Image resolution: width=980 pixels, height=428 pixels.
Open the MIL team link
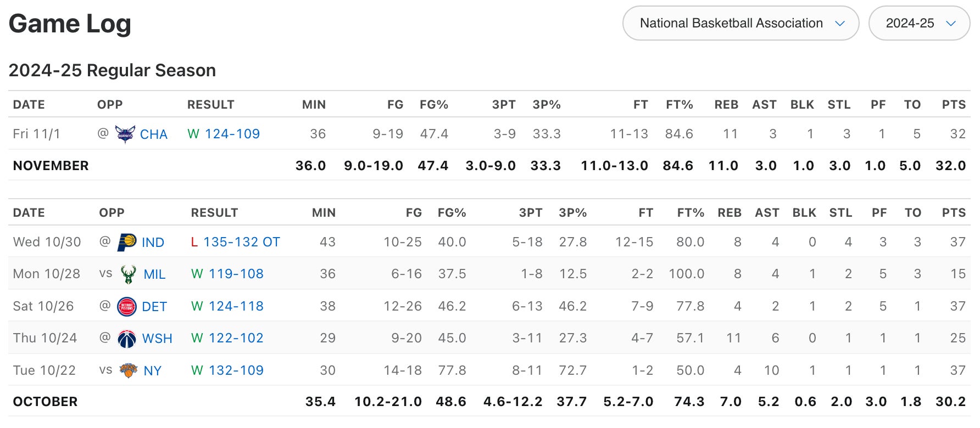coord(154,274)
